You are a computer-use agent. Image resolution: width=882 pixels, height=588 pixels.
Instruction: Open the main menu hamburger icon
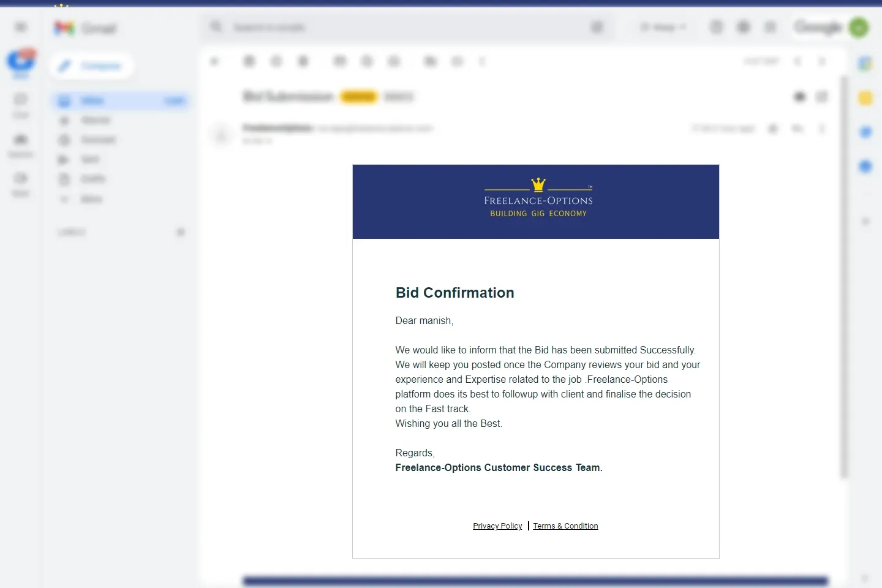pyautogui.click(x=21, y=27)
